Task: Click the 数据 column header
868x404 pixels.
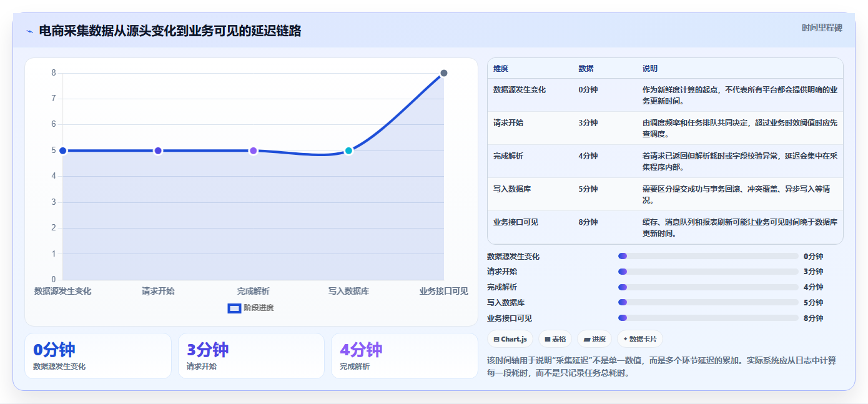Action: tap(586, 68)
